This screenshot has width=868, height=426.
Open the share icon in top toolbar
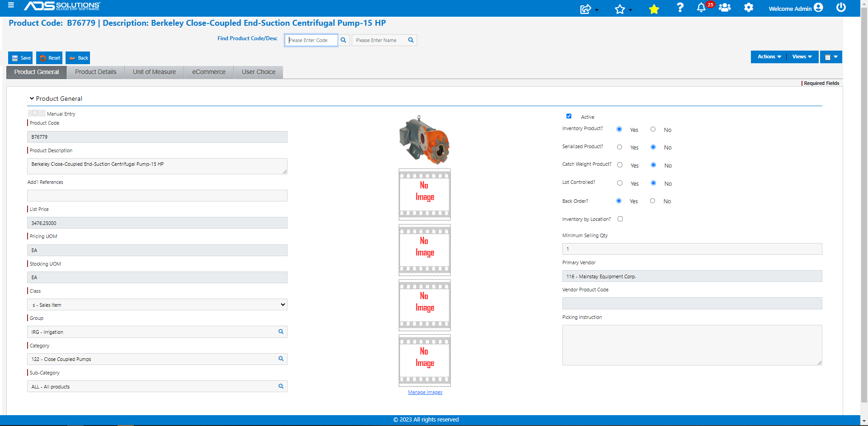[585, 8]
